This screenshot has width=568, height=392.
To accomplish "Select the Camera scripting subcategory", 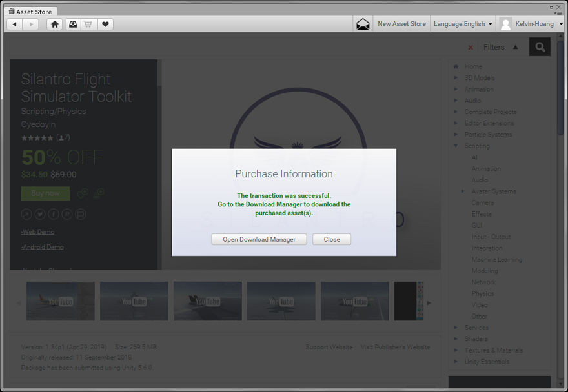I will (483, 202).
